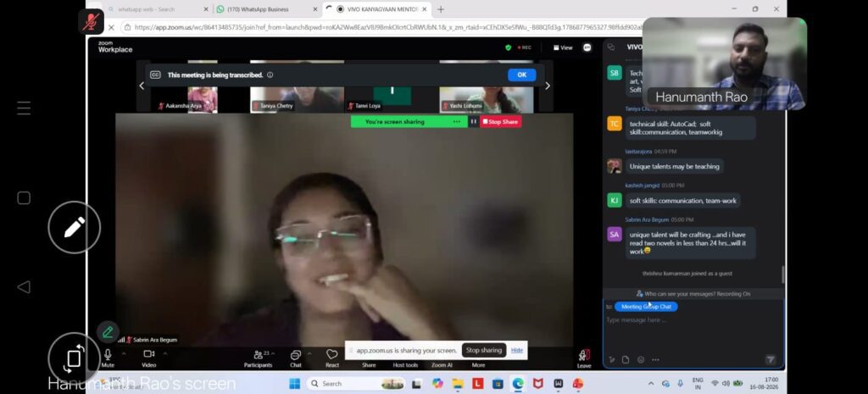Open ENG IN language switcher

(698, 384)
